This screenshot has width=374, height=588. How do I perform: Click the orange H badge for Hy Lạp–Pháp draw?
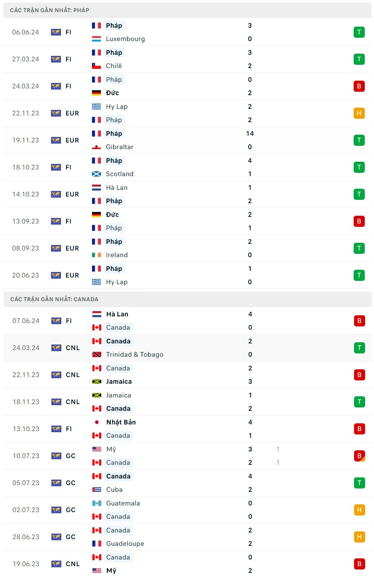point(359,113)
